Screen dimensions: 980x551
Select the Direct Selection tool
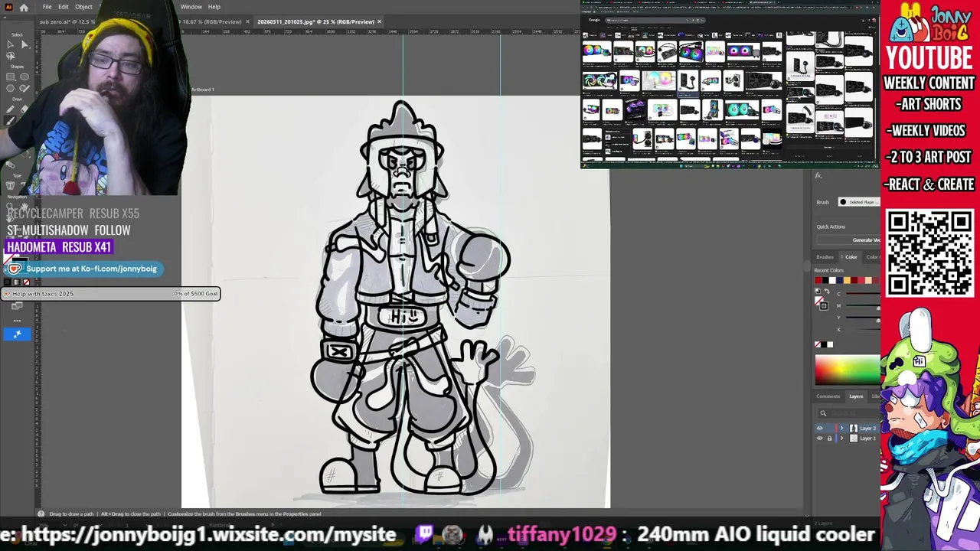(24, 44)
